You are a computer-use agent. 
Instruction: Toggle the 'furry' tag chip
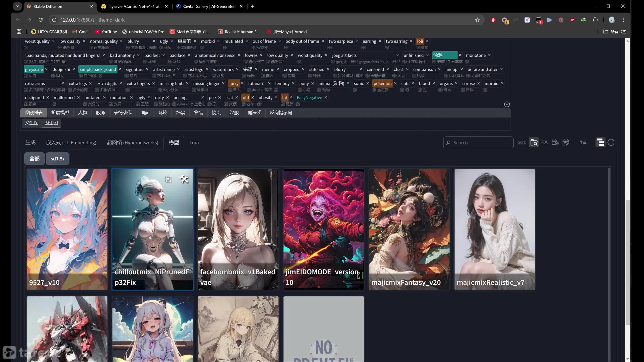click(x=234, y=83)
